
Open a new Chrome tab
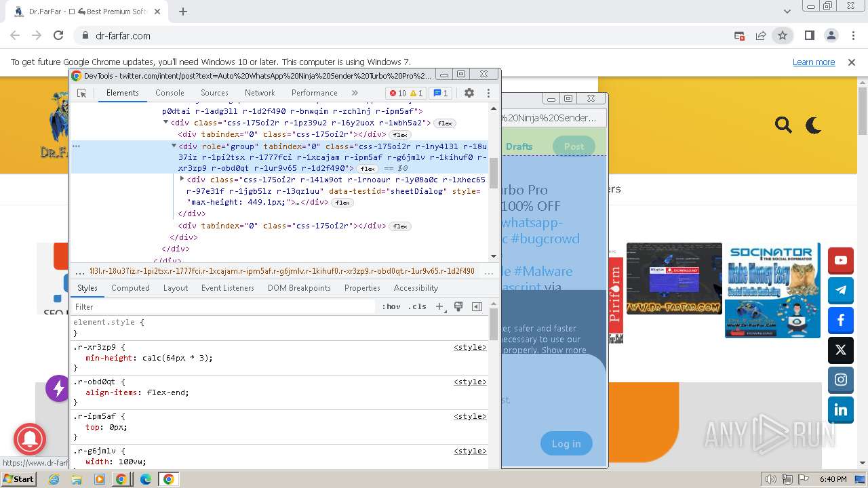coord(183,11)
